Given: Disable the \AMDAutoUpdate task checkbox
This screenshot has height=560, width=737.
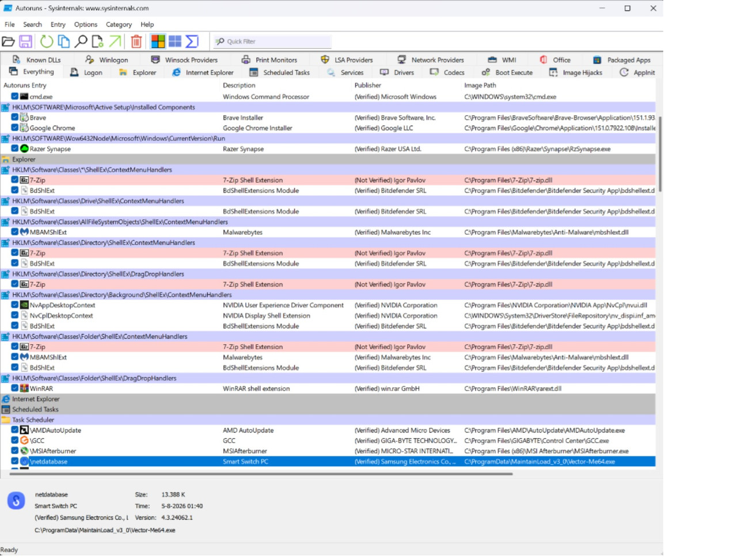Looking at the screenshot, I should [15, 430].
